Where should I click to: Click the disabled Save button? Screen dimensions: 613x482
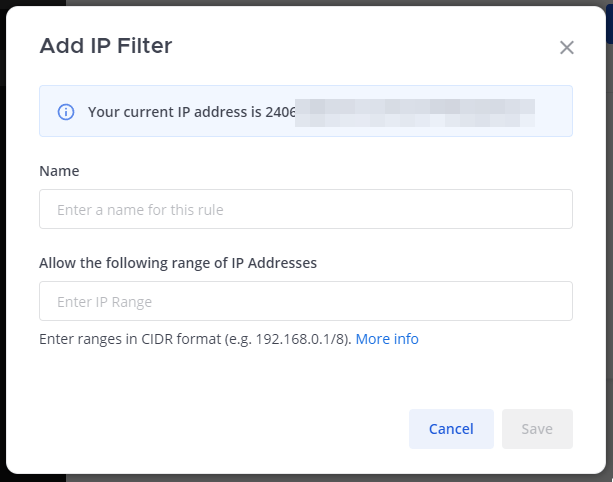coord(537,429)
